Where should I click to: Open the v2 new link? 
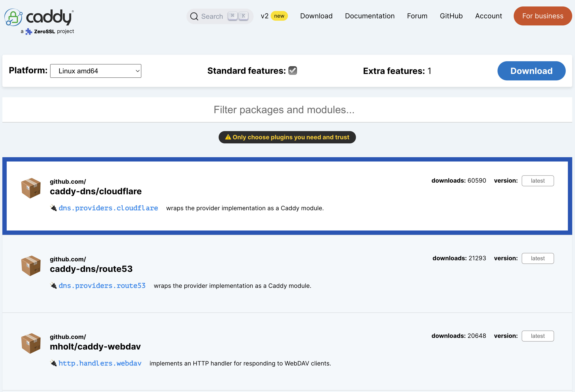coord(274,16)
